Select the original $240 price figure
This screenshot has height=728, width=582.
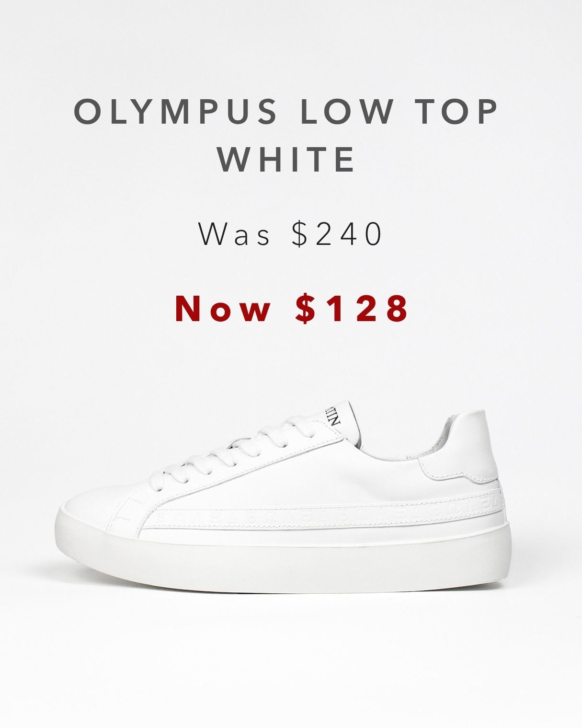337,234
